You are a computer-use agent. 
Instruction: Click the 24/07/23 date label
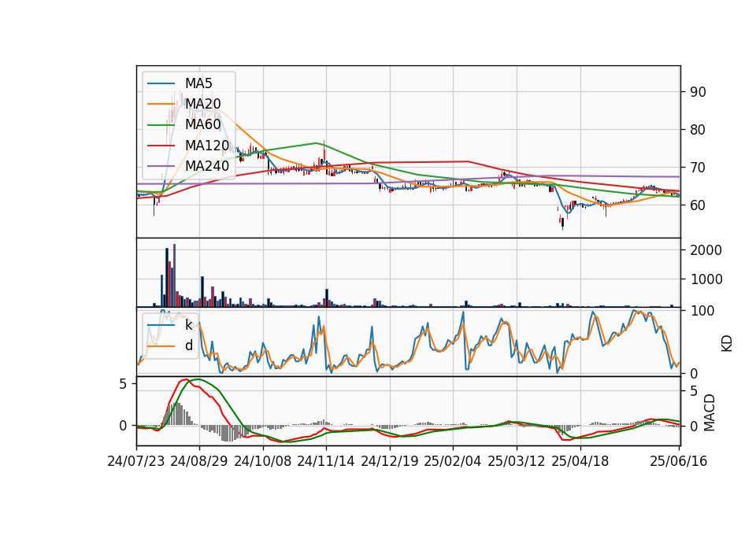tap(136, 461)
